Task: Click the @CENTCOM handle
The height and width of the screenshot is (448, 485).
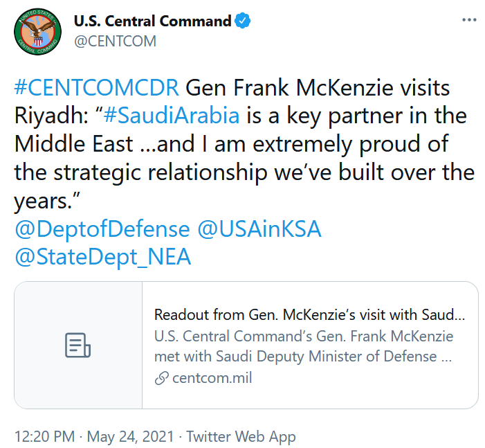Action: click(115, 41)
